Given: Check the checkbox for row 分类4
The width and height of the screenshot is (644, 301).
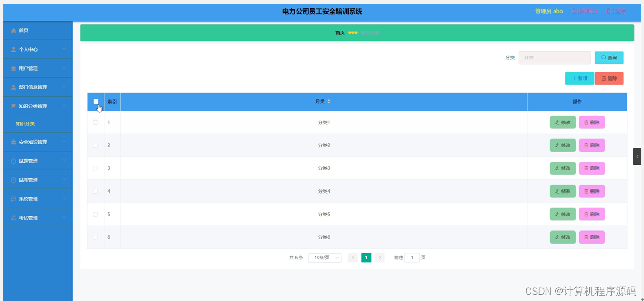Looking at the screenshot, I should (95, 191).
